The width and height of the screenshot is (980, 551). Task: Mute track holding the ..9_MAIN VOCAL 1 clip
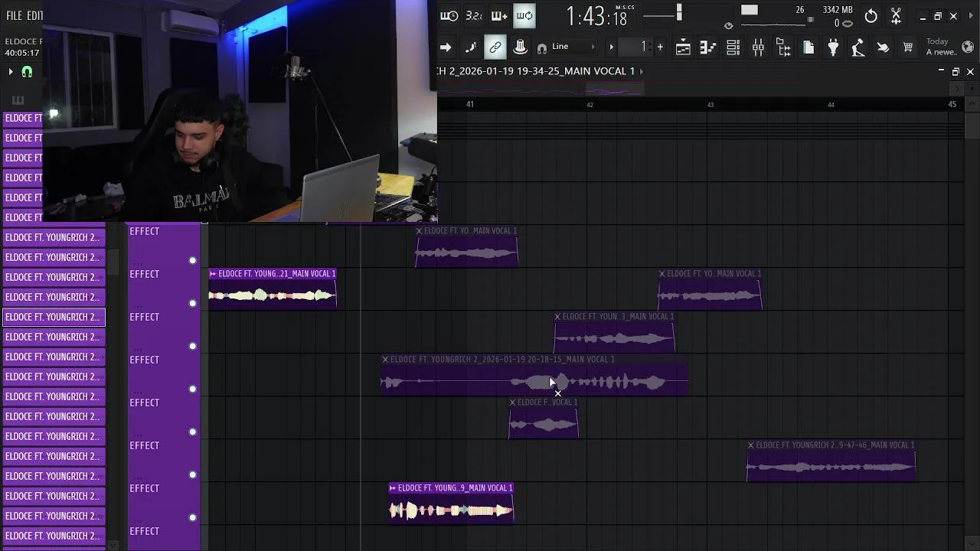193,517
